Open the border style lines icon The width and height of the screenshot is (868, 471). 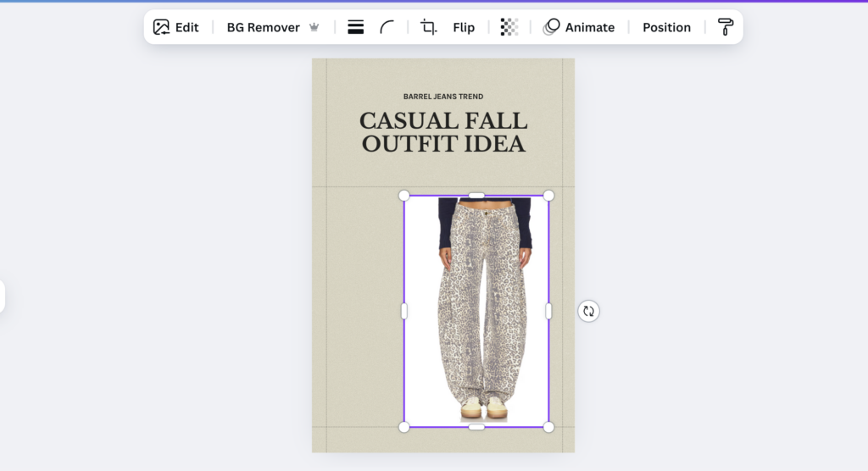pyautogui.click(x=355, y=27)
